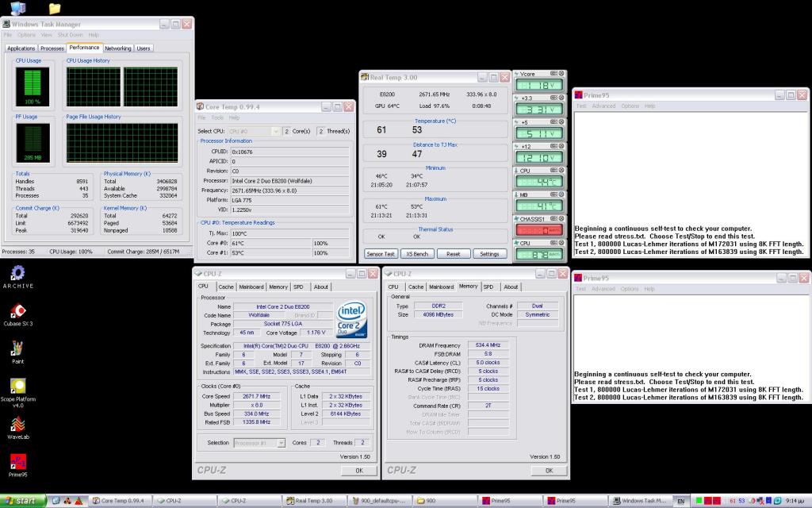Click OK in the right CPU-Z Memory window

[x=550, y=471]
